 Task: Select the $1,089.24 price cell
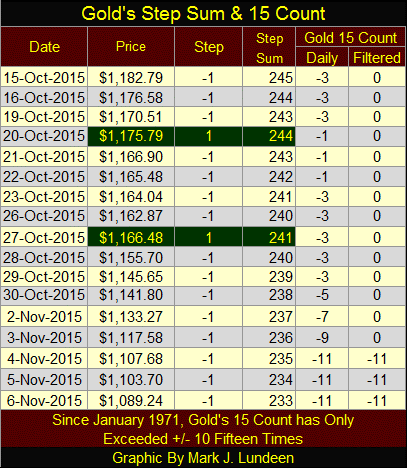coord(131,400)
